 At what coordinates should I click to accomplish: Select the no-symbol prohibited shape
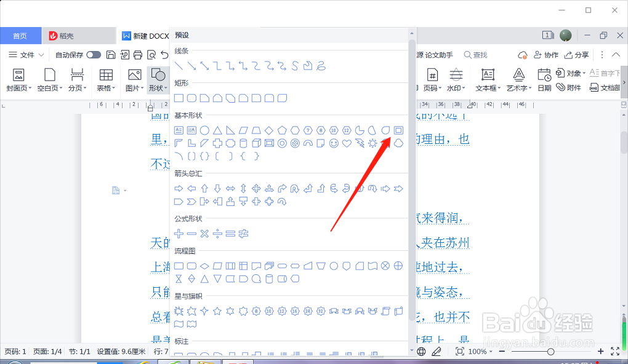pos(295,143)
